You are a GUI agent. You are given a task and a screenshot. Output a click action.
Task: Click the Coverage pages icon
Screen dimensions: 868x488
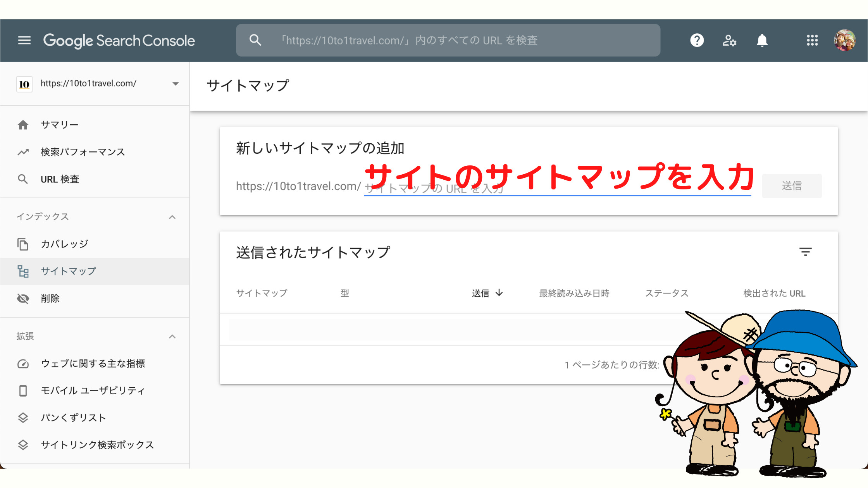[23, 244]
